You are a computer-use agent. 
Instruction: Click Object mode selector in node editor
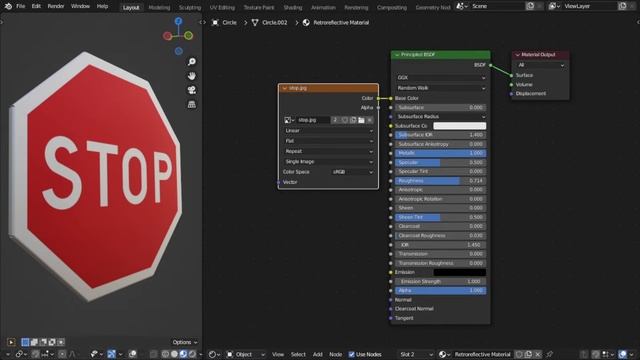point(246,354)
